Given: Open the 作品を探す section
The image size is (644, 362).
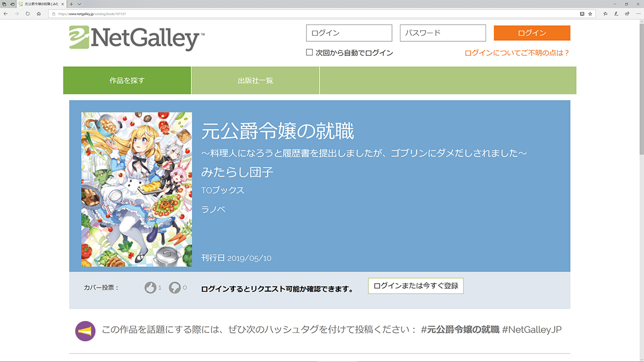Looking at the screenshot, I should pyautogui.click(x=127, y=80).
